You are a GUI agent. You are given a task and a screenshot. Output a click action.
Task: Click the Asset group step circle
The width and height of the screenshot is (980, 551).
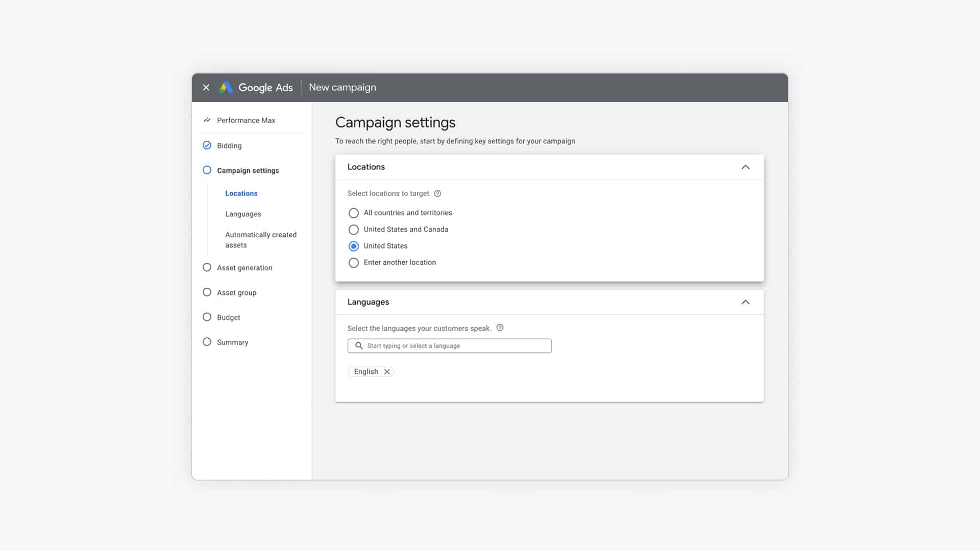[x=207, y=292]
